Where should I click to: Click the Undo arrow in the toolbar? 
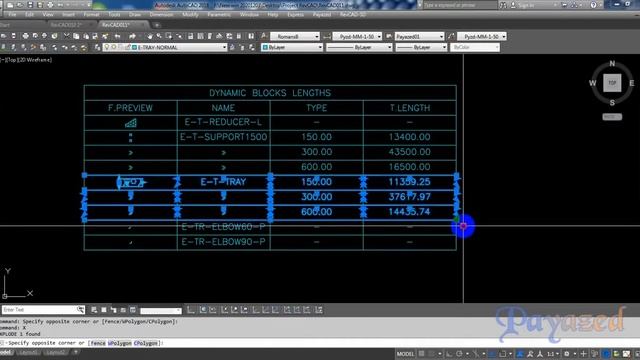pos(118,36)
